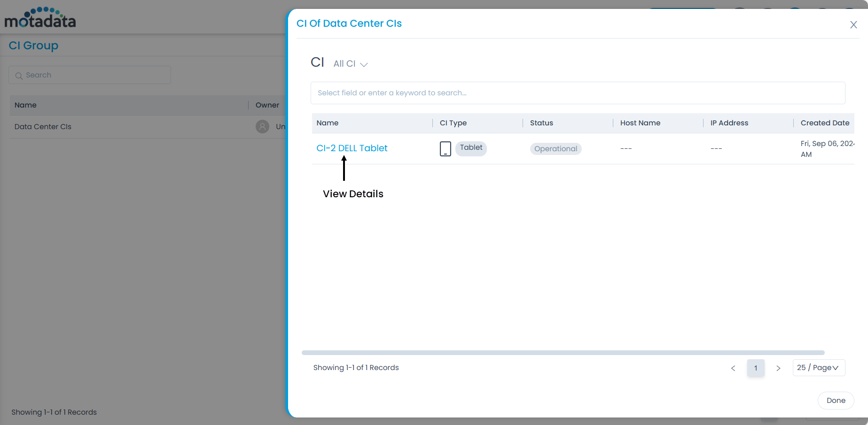Image resolution: width=868 pixels, height=425 pixels.
Task: Click the magnifier icon in the CI Group search
Action: (x=19, y=76)
